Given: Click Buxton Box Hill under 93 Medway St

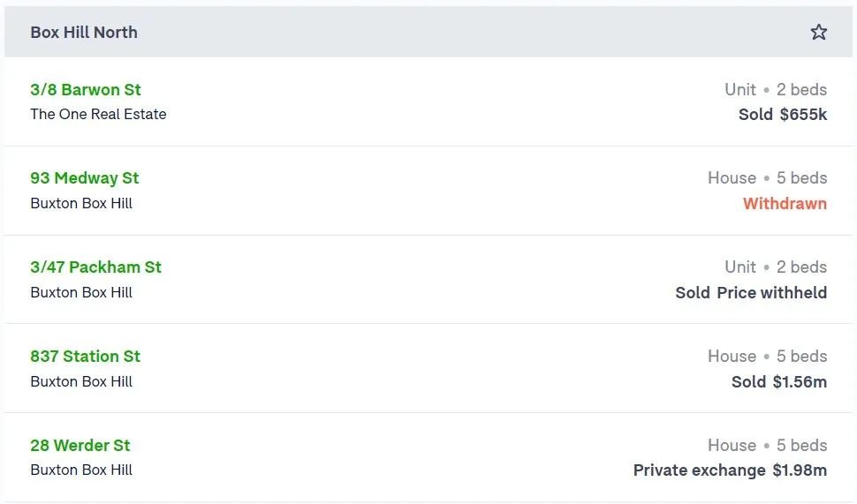Looking at the screenshot, I should pyautogui.click(x=81, y=203).
